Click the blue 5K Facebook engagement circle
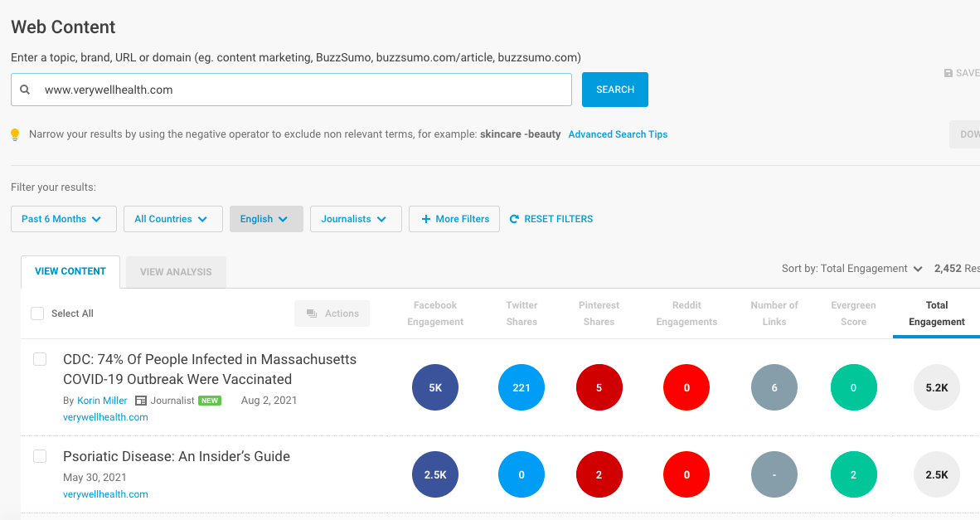Viewport: 980px width, 520px height. 435,387
